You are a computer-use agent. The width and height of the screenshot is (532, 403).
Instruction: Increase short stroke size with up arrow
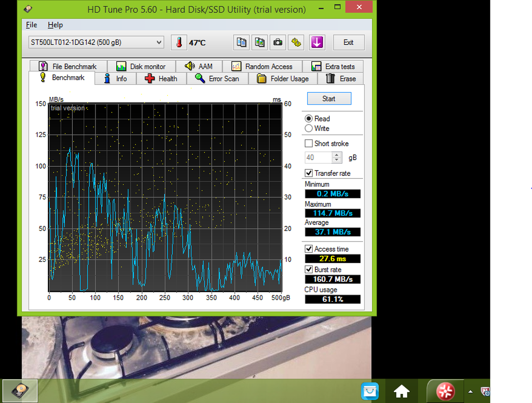337,155
